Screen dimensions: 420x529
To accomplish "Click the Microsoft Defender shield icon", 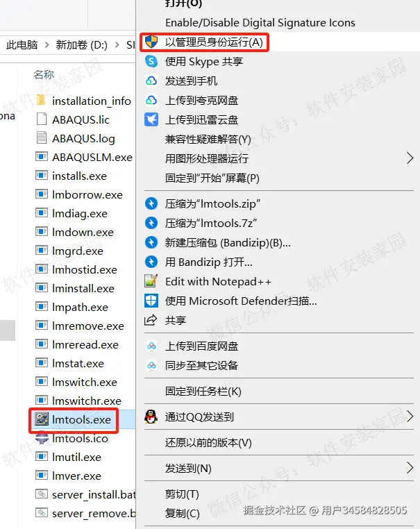I will coord(151,301).
